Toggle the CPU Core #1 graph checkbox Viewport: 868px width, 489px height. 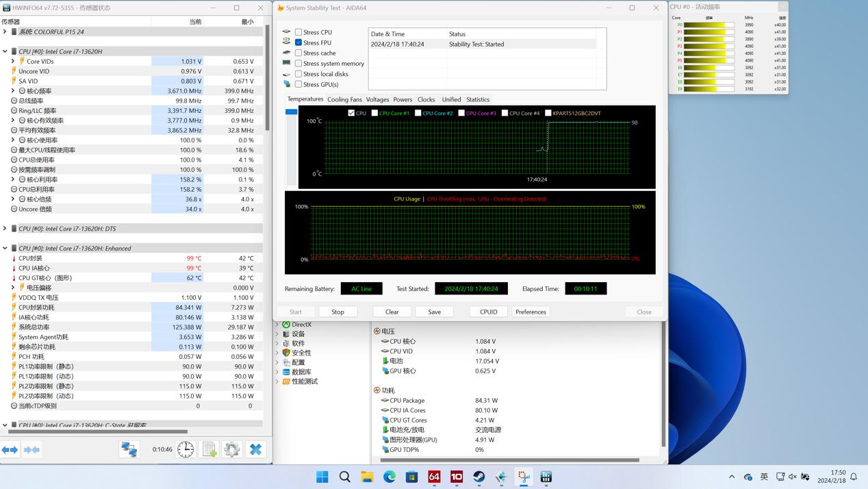pos(374,113)
